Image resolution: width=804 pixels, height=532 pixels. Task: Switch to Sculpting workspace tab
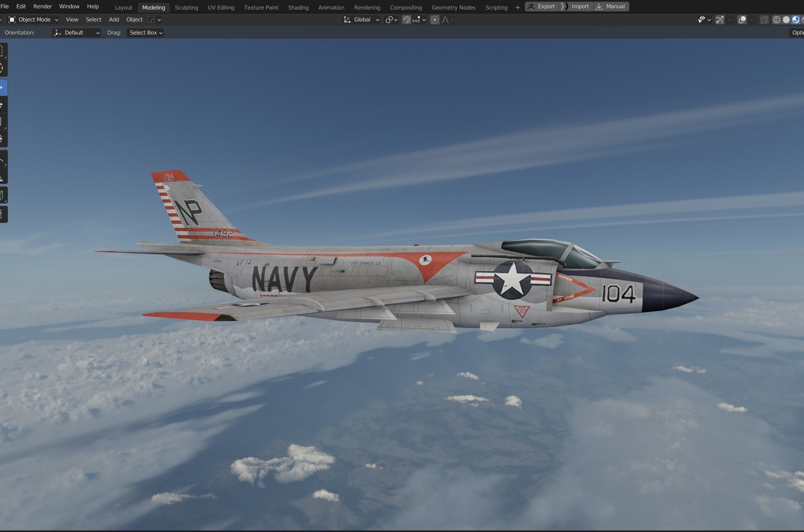click(186, 7)
